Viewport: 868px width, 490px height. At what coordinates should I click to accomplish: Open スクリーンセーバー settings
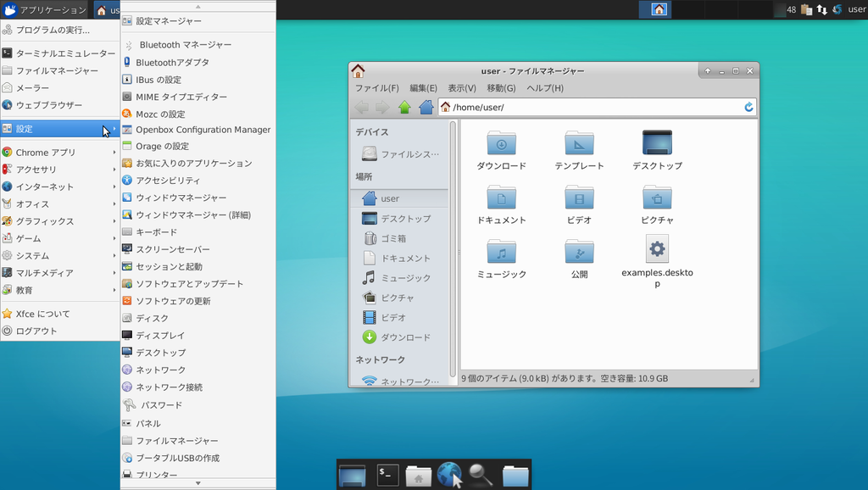(198, 249)
